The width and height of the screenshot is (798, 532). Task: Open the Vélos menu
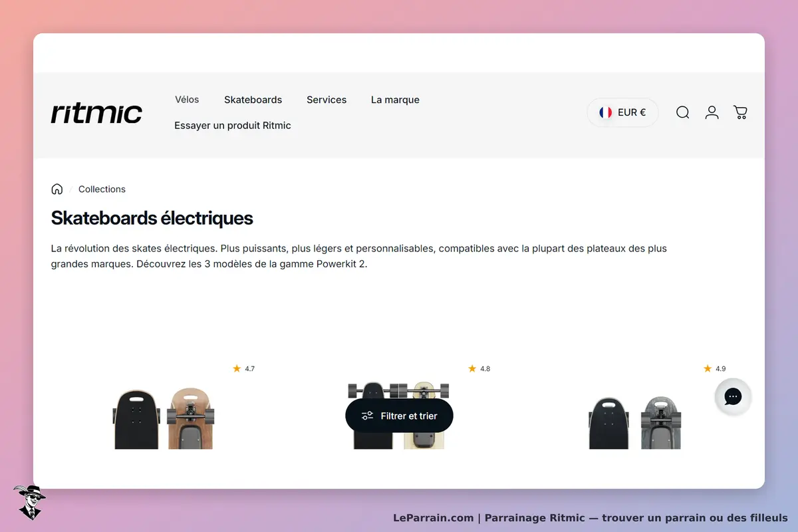pyautogui.click(x=187, y=100)
